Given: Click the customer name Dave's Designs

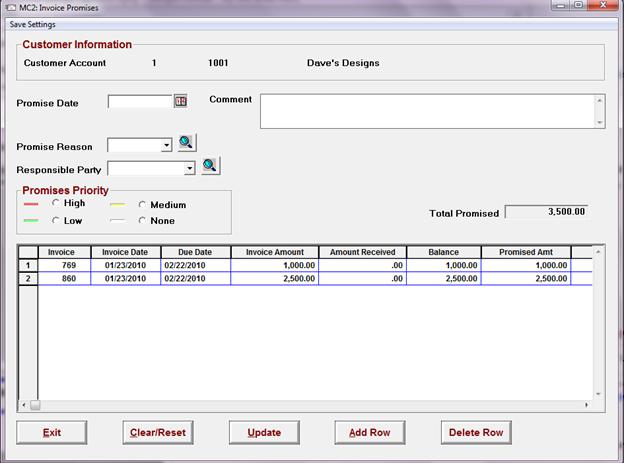Looking at the screenshot, I should (x=343, y=63).
